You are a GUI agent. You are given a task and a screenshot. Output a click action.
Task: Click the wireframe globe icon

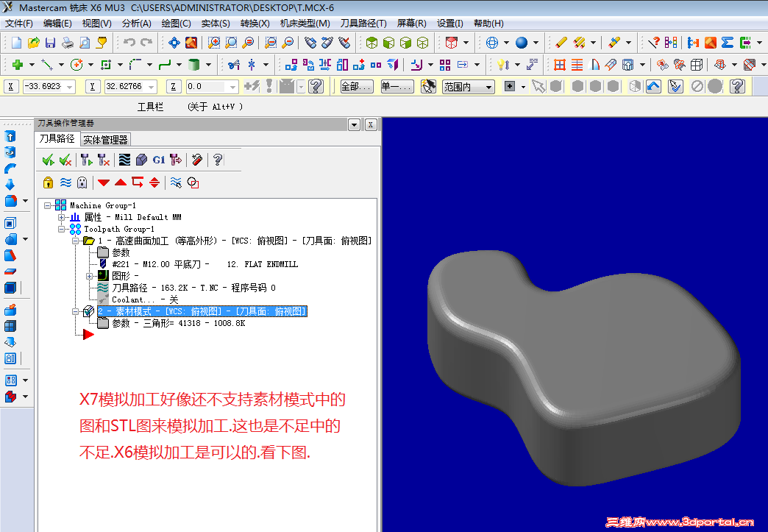click(491, 43)
